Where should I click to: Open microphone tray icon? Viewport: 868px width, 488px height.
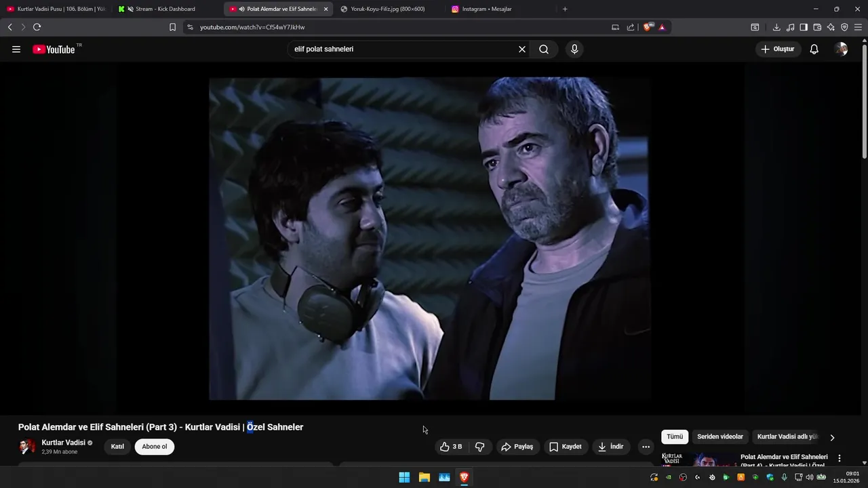coord(785,477)
